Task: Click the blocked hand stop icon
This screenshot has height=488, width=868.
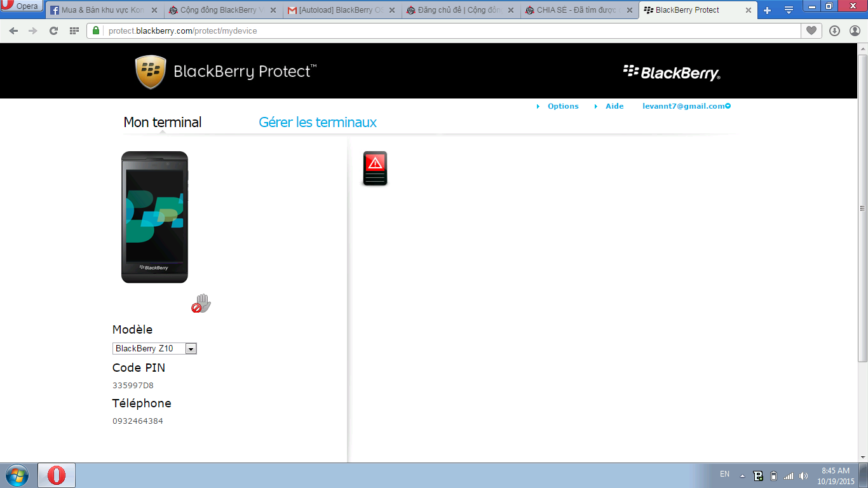Action: (201, 304)
